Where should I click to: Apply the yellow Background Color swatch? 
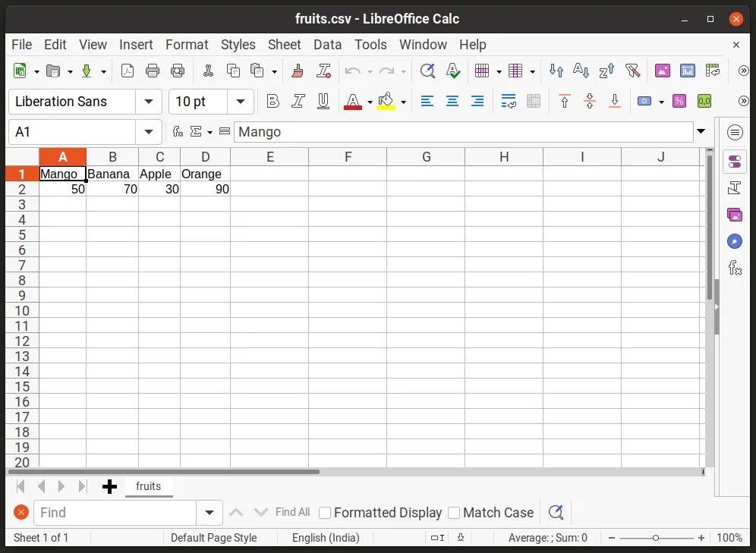pos(386,102)
